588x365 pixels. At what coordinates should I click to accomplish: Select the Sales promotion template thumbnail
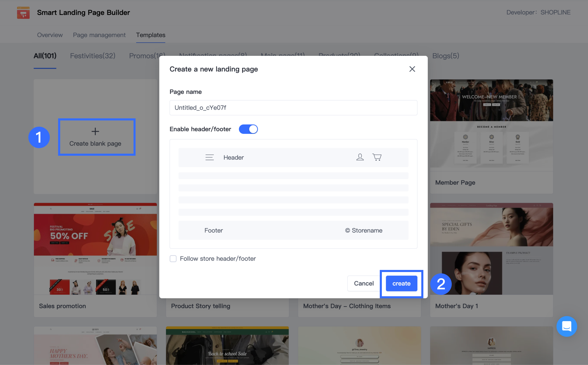pyautogui.click(x=95, y=249)
